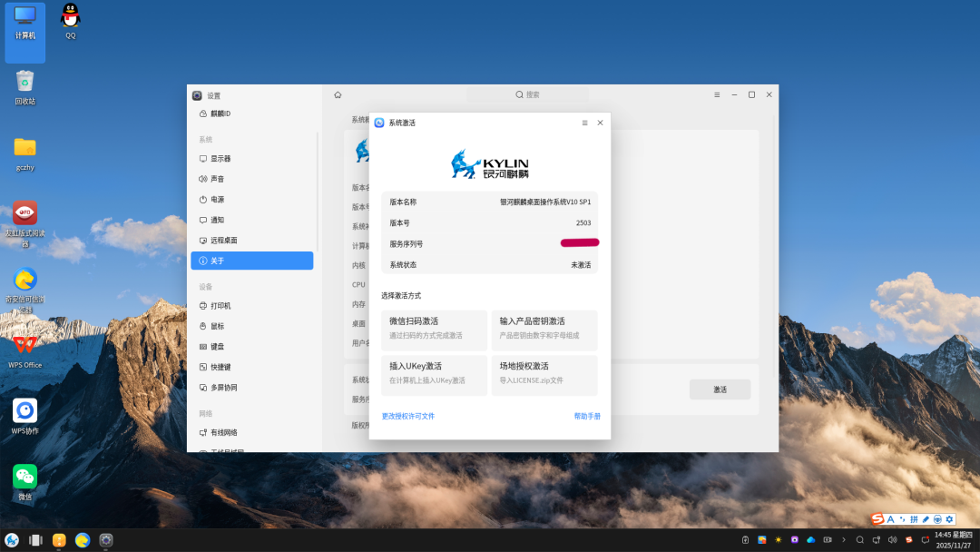Click the home icon in Settings window
The height and width of the screenshot is (552, 980).
tap(338, 94)
